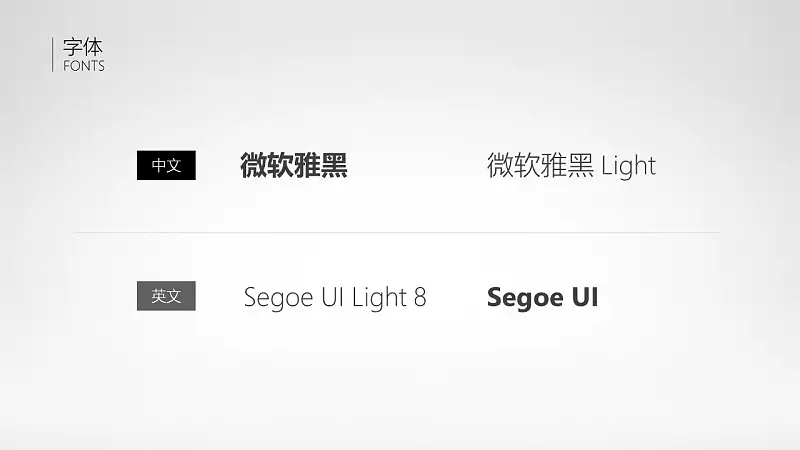Click the word "Light" after thin 微软雅黑
The height and width of the screenshot is (450, 800).
pyautogui.click(x=629, y=166)
